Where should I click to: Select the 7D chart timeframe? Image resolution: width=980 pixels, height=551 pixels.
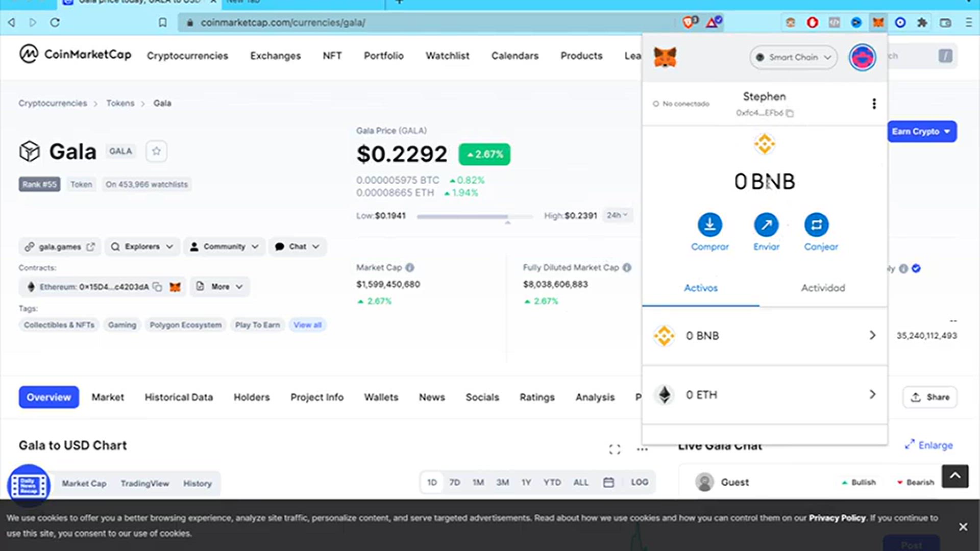[x=454, y=482]
